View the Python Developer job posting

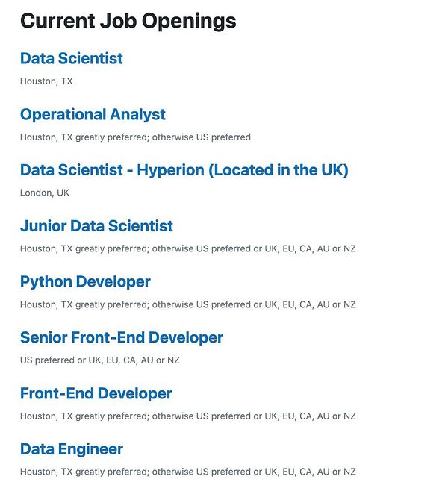(x=85, y=282)
